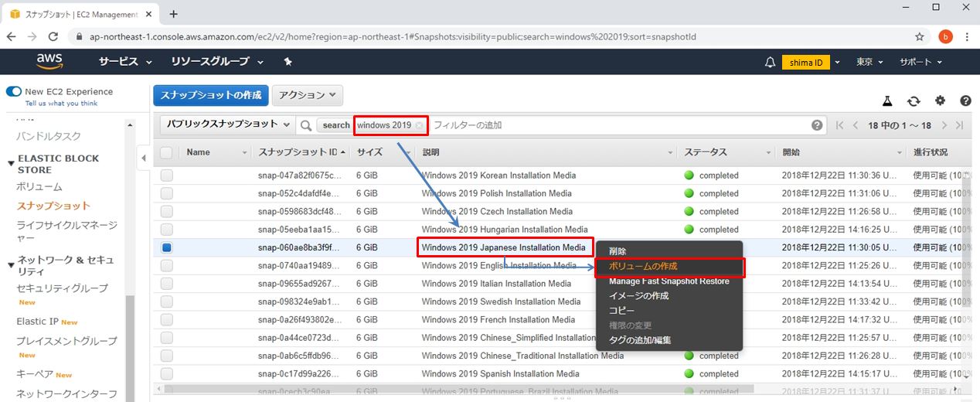Uncheck the Japanese Installation Media row

166,247
